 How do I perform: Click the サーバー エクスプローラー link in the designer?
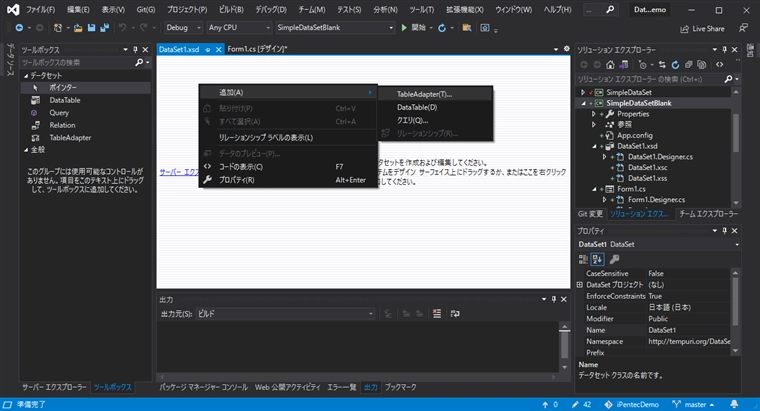point(179,172)
